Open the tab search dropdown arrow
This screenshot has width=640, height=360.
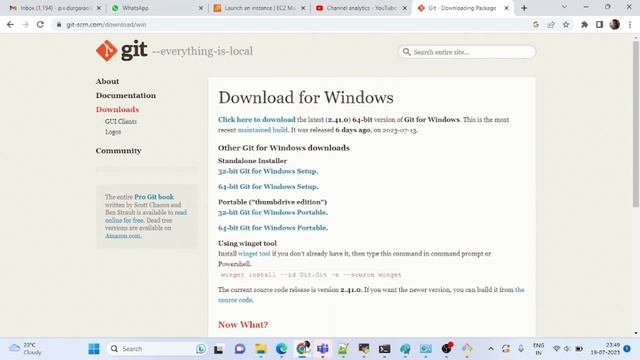pos(564,7)
